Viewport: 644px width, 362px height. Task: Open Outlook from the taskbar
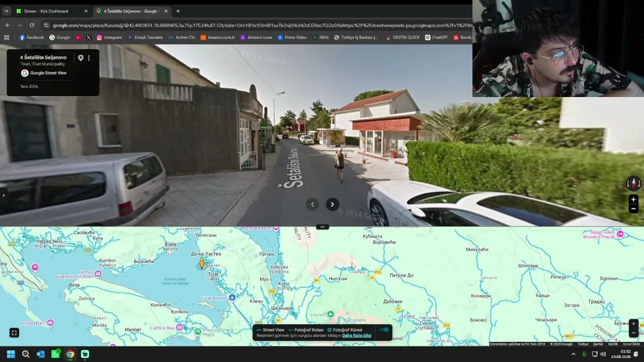click(x=41, y=354)
